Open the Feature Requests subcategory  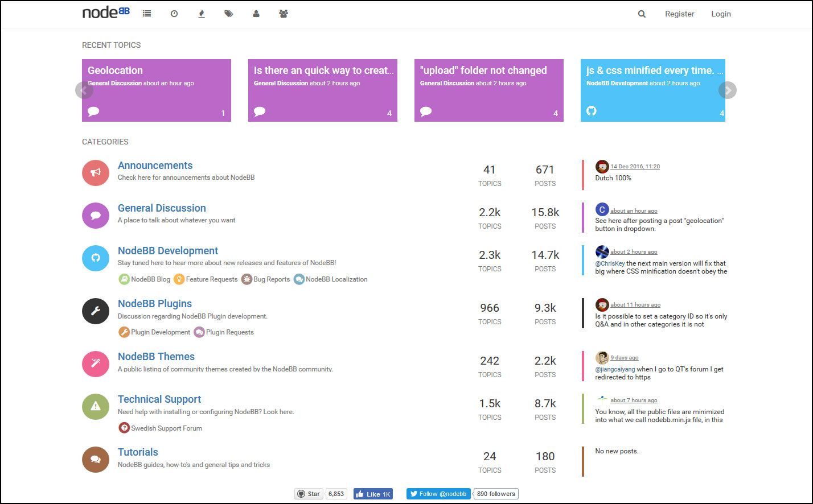click(x=211, y=279)
